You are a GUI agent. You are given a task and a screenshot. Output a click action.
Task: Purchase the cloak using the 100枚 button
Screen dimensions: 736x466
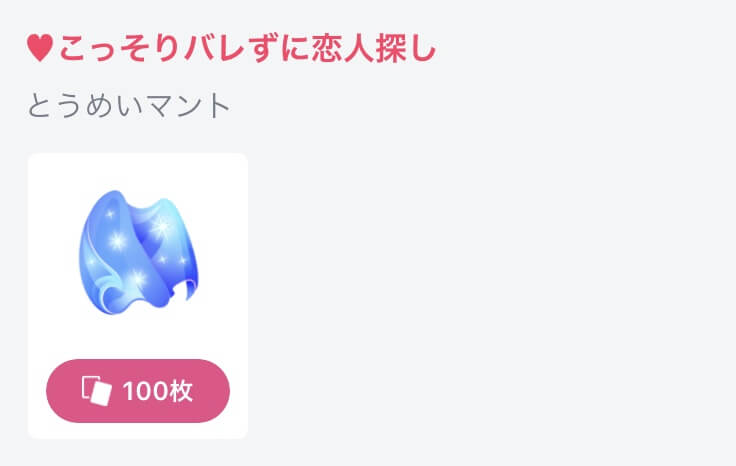coord(138,390)
